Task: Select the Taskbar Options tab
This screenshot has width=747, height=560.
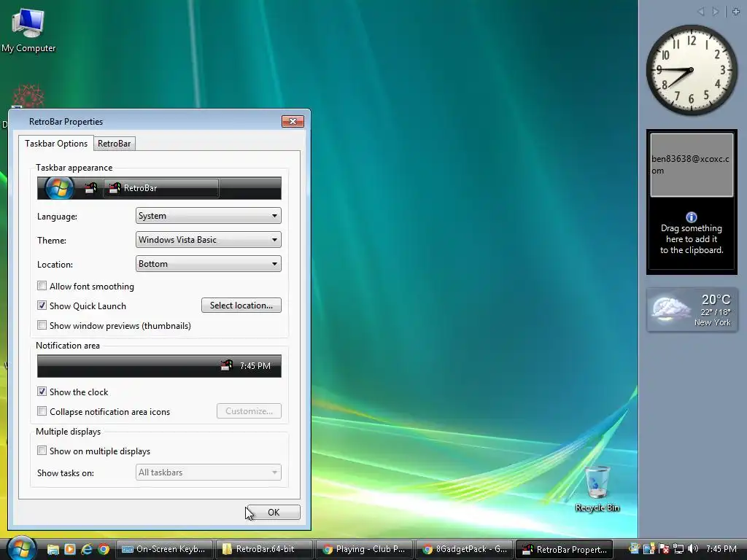Action: [x=56, y=144]
